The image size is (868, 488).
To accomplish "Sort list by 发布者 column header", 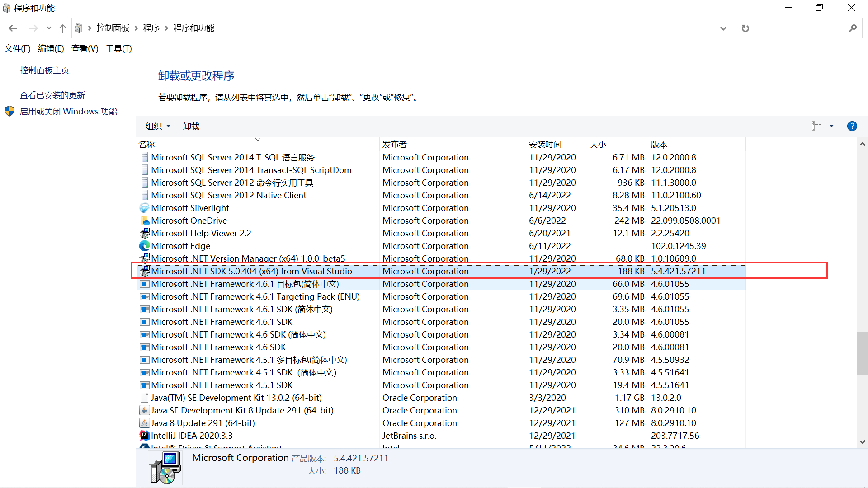I will point(453,144).
